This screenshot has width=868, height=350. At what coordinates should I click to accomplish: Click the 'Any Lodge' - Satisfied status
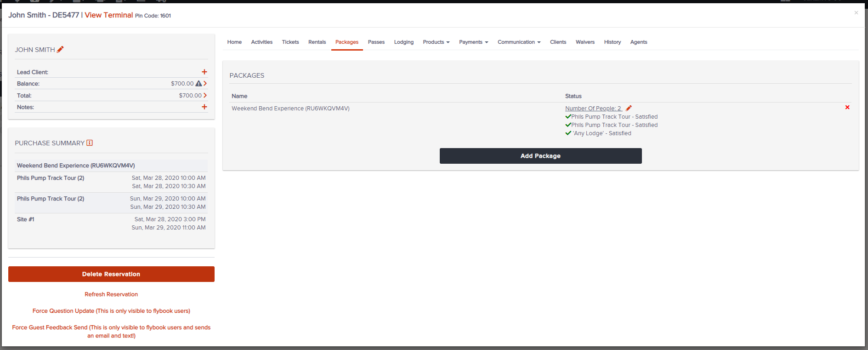(x=601, y=133)
